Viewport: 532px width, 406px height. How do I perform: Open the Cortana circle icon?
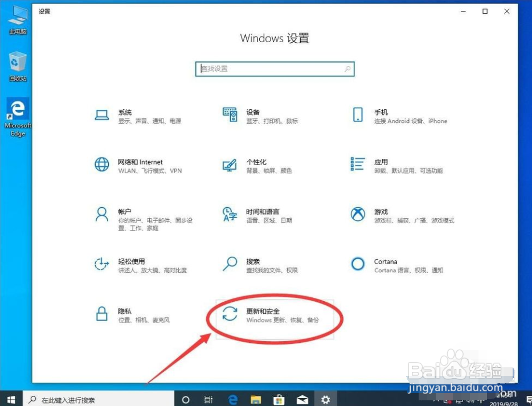coord(358,264)
